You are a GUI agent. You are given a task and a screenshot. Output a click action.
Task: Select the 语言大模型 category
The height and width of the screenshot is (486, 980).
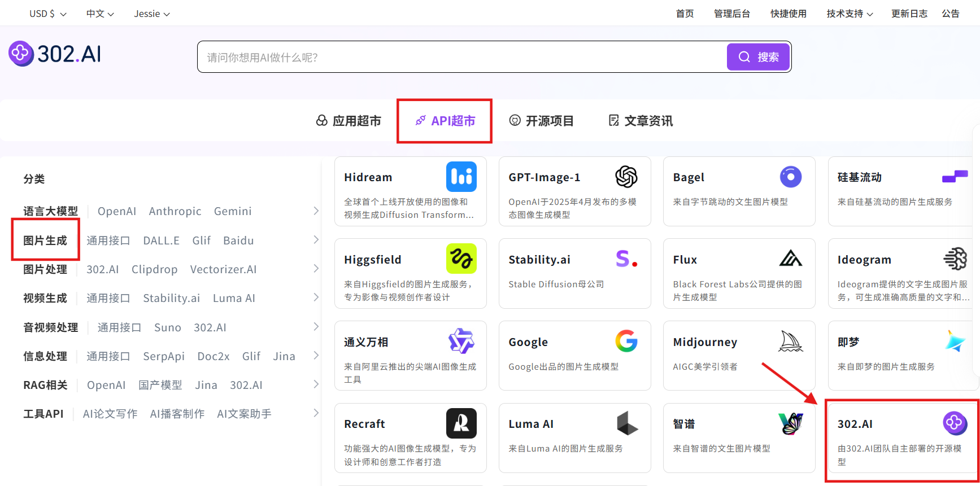click(x=51, y=211)
